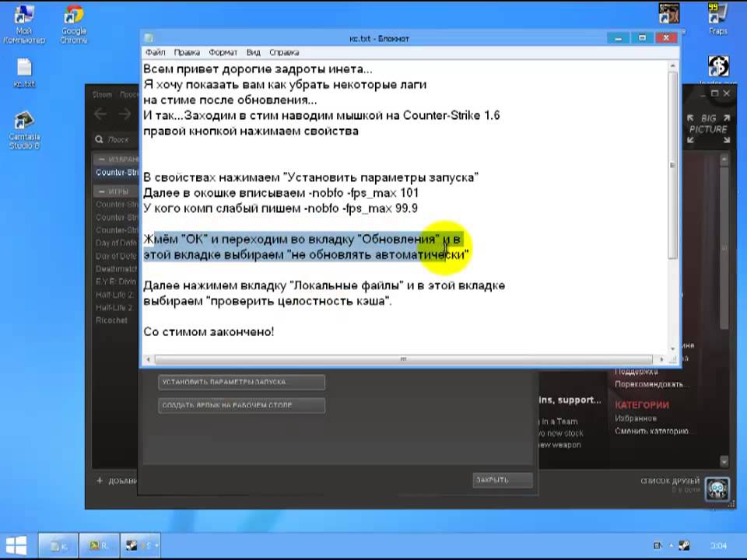Click the "-nobfo -fps_max 101" line in Notepad

(x=281, y=193)
